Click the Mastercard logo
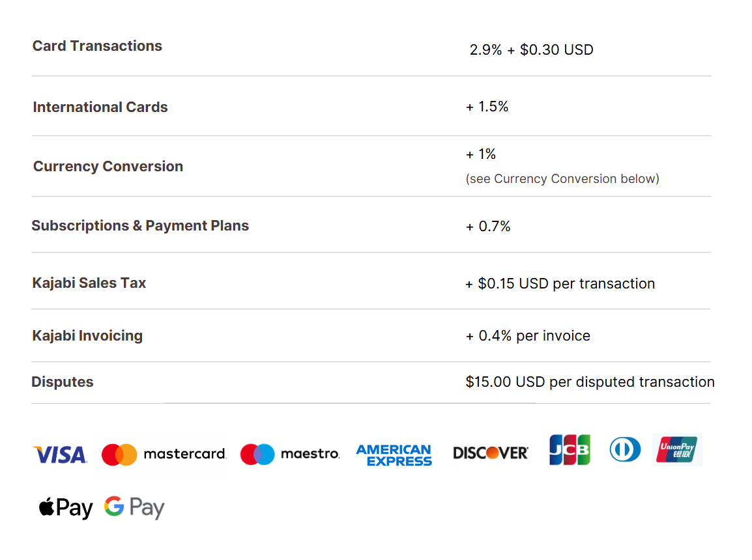This screenshot has height=560, width=752. tap(164, 454)
